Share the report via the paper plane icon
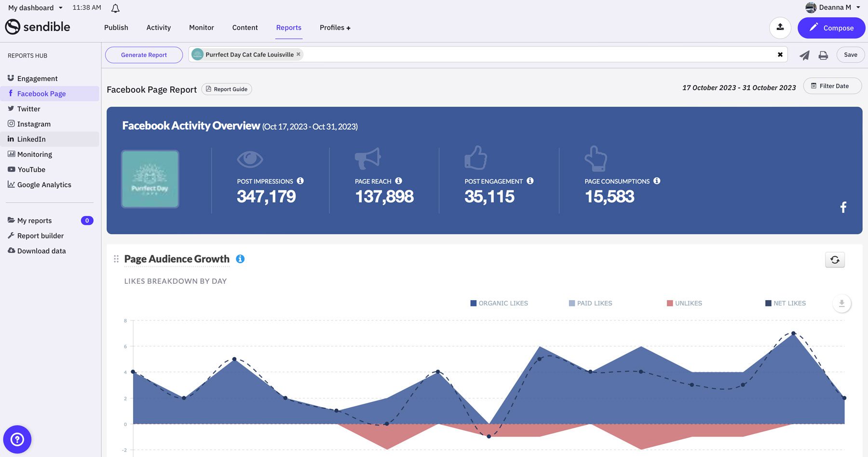 (803, 55)
